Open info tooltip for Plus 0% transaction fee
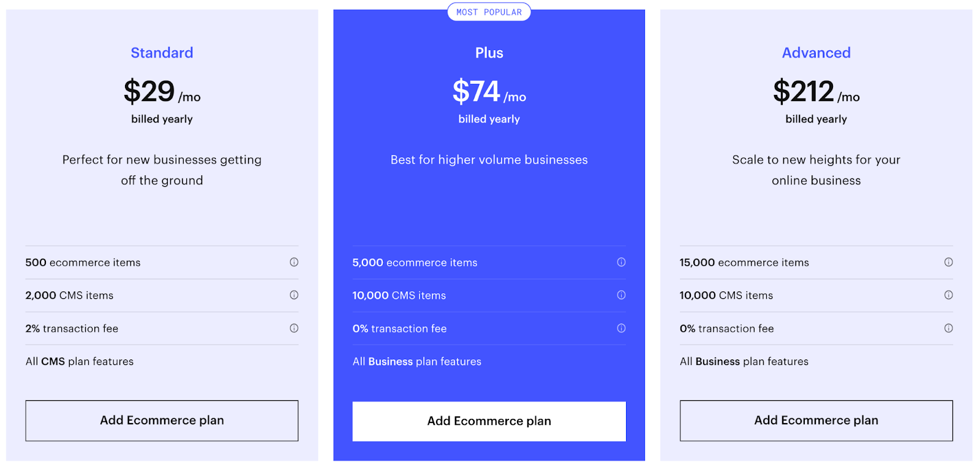980x469 pixels. pyautogui.click(x=622, y=328)
